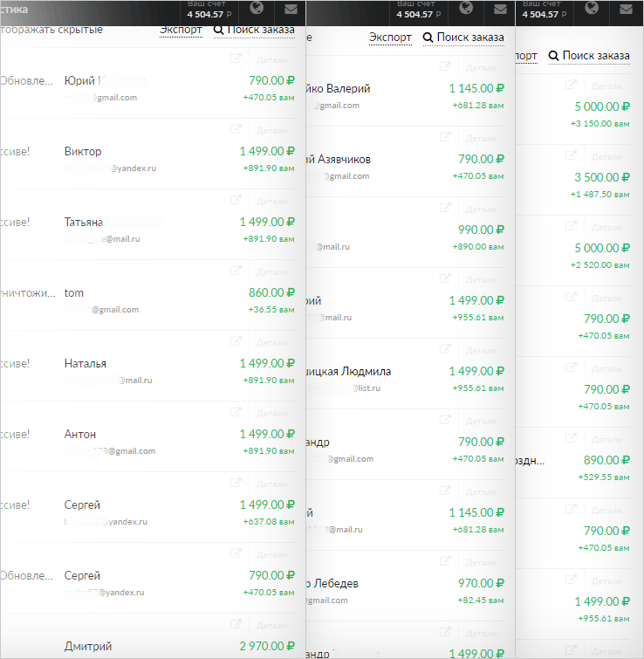Open Поиск заказа search in rightmost panel
This screenshot has height=659, width=644.
(x=589, y=56)
